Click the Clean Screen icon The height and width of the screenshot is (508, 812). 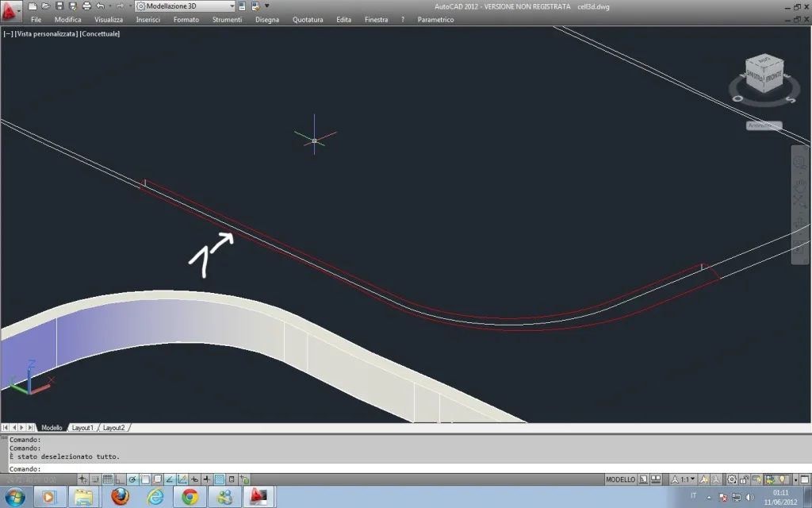point(805,479)
